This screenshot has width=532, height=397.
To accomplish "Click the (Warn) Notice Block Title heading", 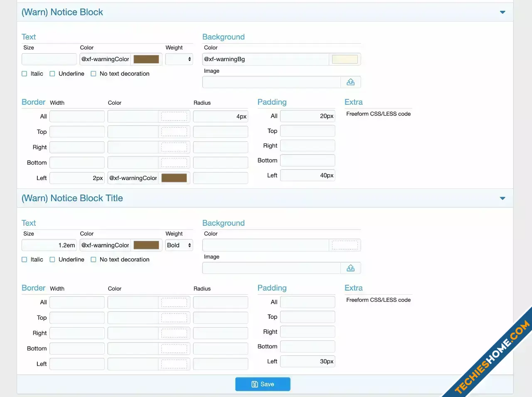I will pyautogui.click(x=72, y=198).
